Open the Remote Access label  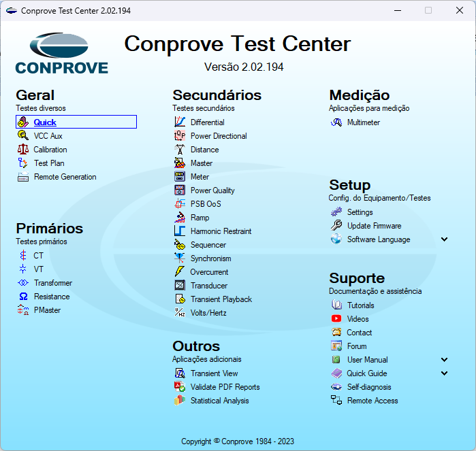[372, 401]
